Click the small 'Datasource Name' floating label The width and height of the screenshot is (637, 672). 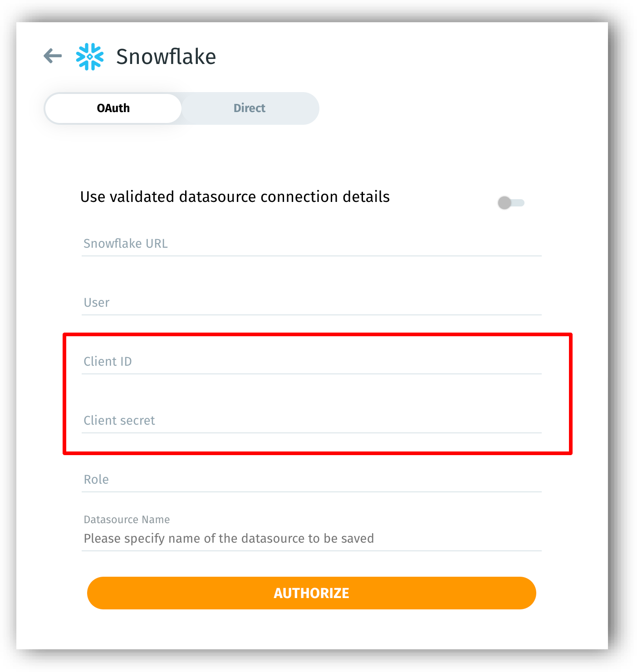(127, 520)
